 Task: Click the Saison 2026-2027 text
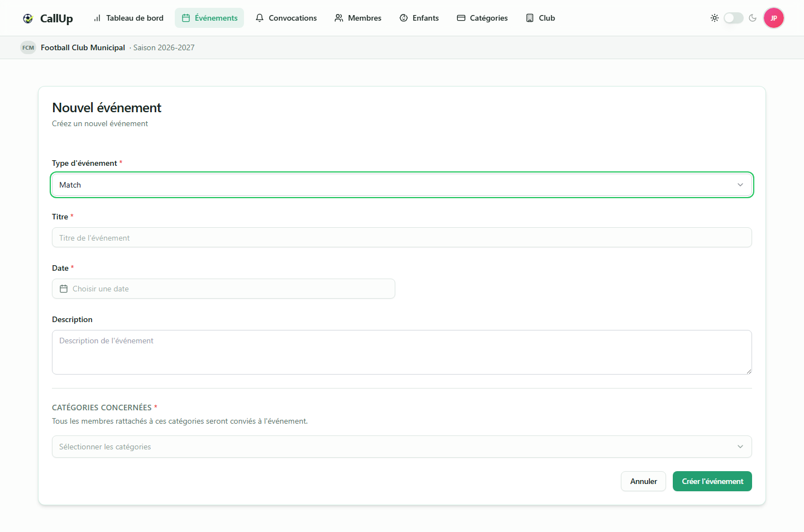point(164,47)
